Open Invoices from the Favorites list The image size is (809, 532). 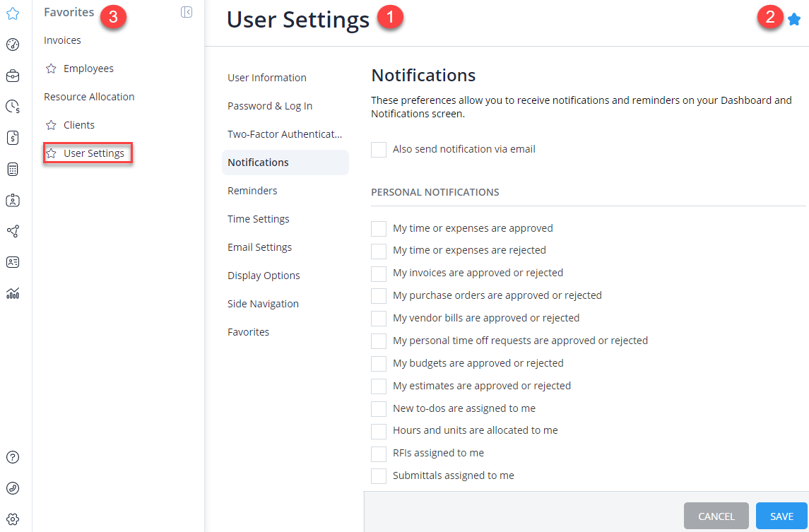[x=62, y=40]
